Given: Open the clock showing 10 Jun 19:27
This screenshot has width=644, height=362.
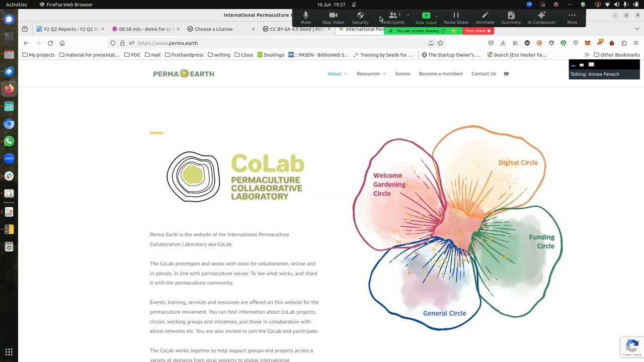Looking at the screenshot, I should [331, 5].
